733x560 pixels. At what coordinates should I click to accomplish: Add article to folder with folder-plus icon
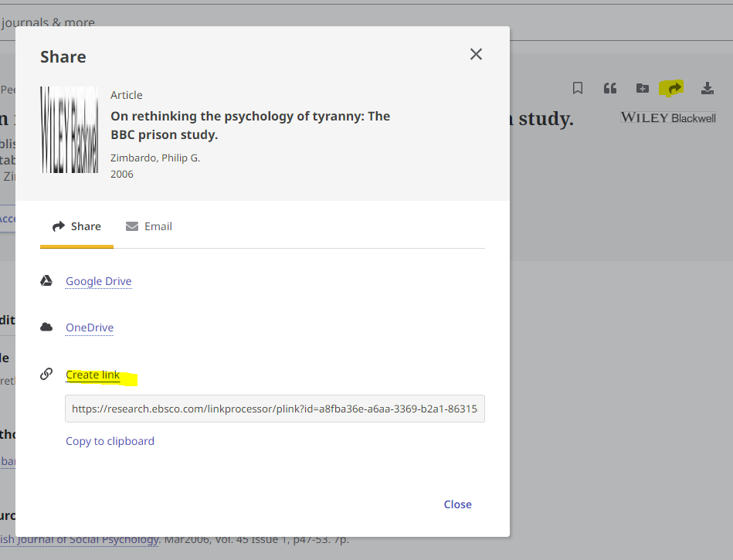(x=642, y=88)
